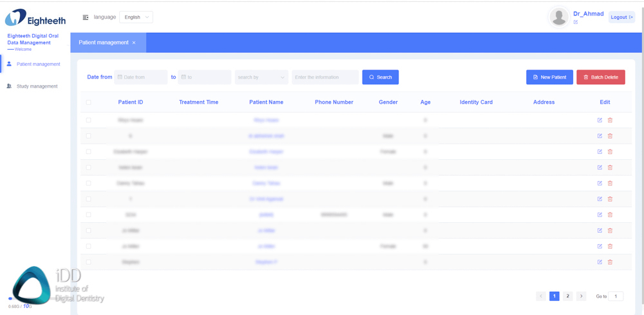Close the Patient management tab
The image size is (644, 315).
134,43
